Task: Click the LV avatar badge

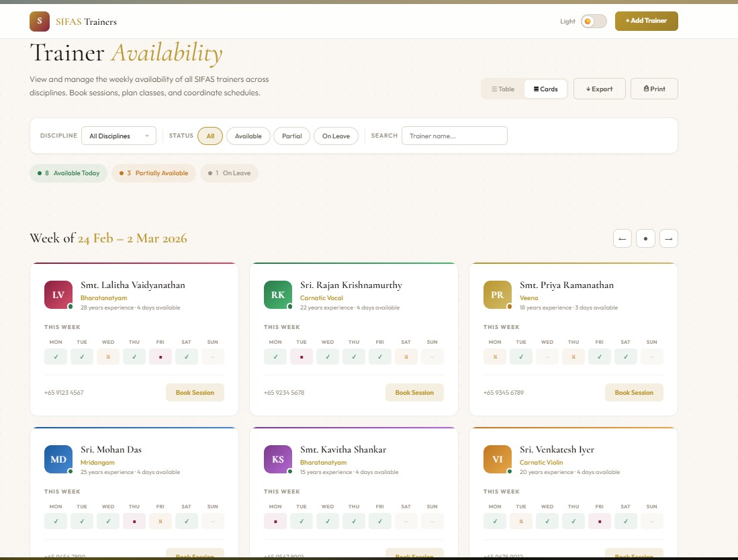Action: pos(58,294)
